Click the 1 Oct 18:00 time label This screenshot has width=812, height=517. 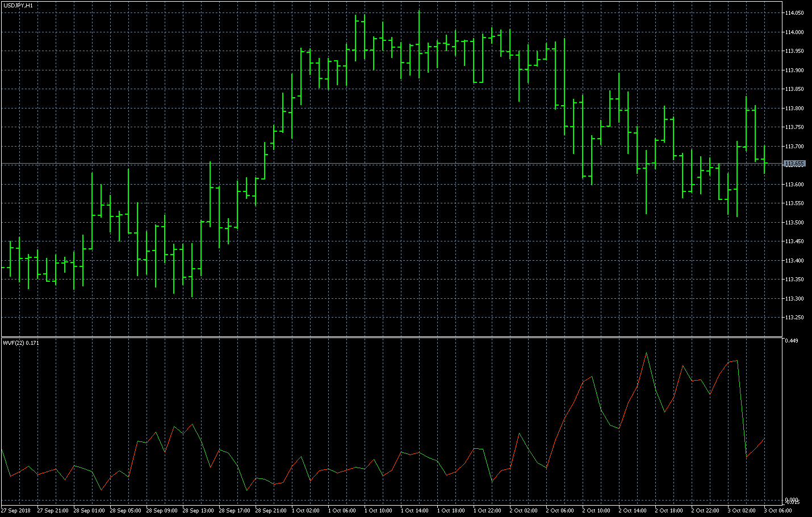pos(451,511)
